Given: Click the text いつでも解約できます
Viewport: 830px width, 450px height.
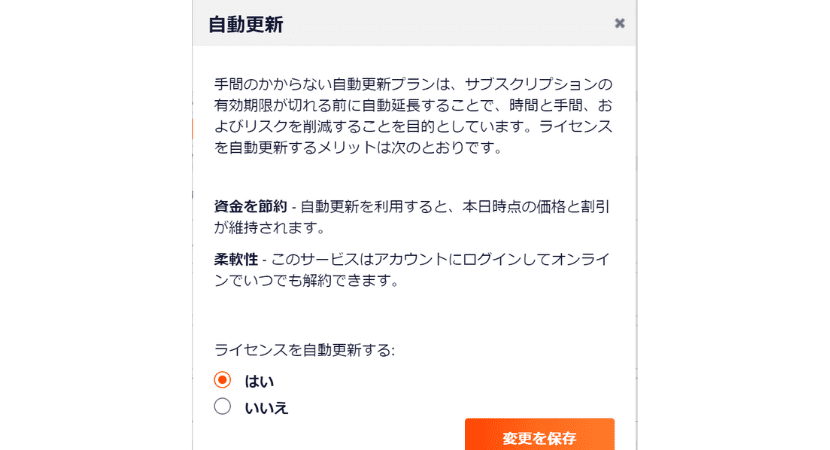Looking at the screenshot, I should (320, 281).
